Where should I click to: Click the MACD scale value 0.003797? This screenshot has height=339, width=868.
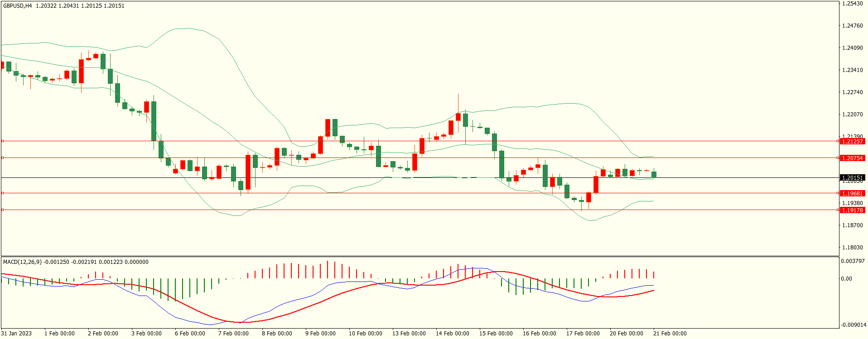click(x=853, y=261)
